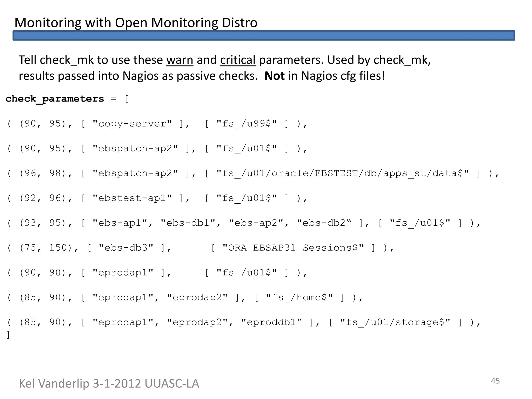532x399 pixels.
Task: Click the "fs_/u99$" filesystem pattern
Action: coord(247,124)
